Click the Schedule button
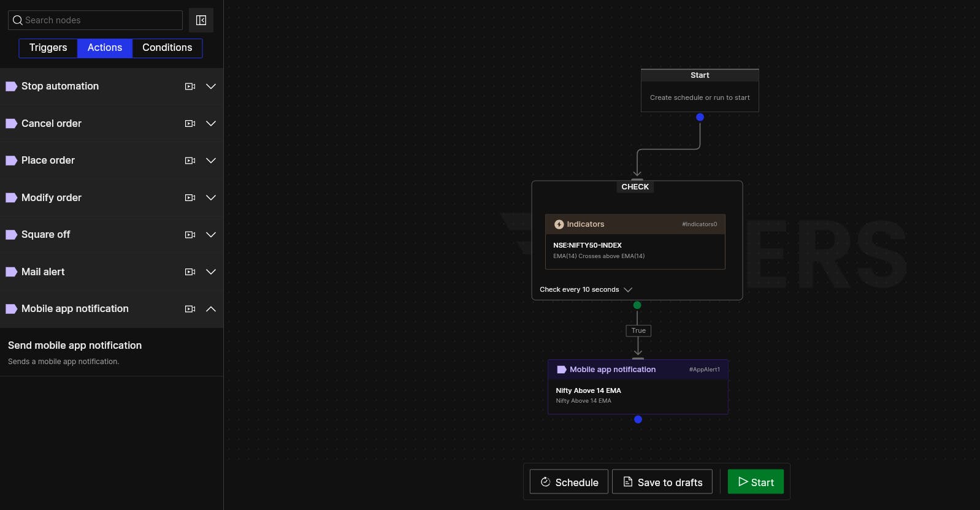The height and width of the screenshot is (510, 980). tap(569, 482)
